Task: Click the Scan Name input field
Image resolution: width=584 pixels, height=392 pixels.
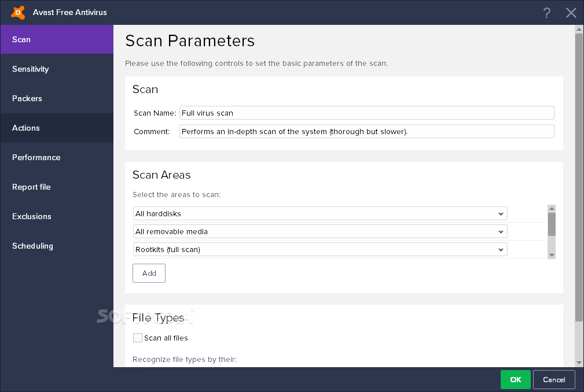Action: [x=366, y=113]
